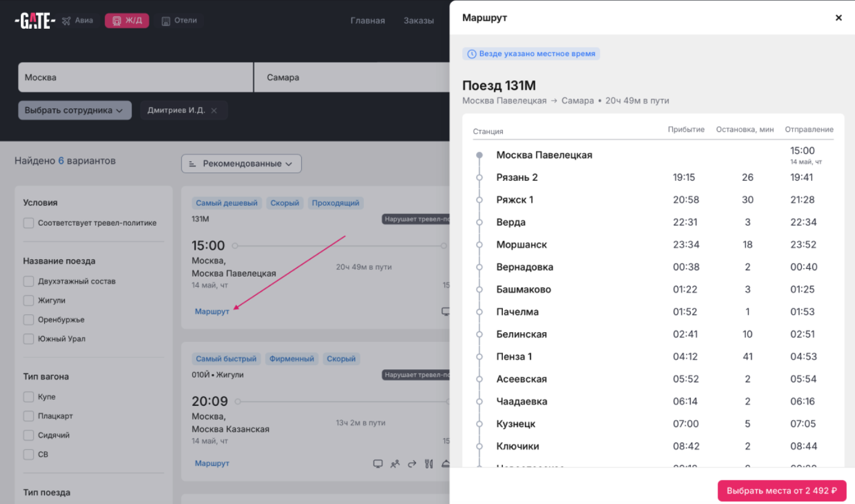Screen dimensions: 855x504
Task: Toggle the Плацкарт wagon type filter
Action: (x=29, y=416)
